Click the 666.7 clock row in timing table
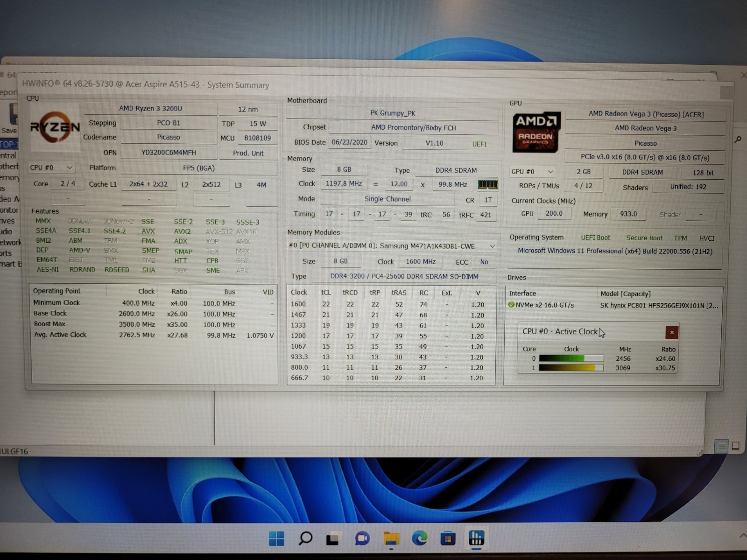Image resolution: width=747 pixels, height=560 pixels. pos(391,378)
